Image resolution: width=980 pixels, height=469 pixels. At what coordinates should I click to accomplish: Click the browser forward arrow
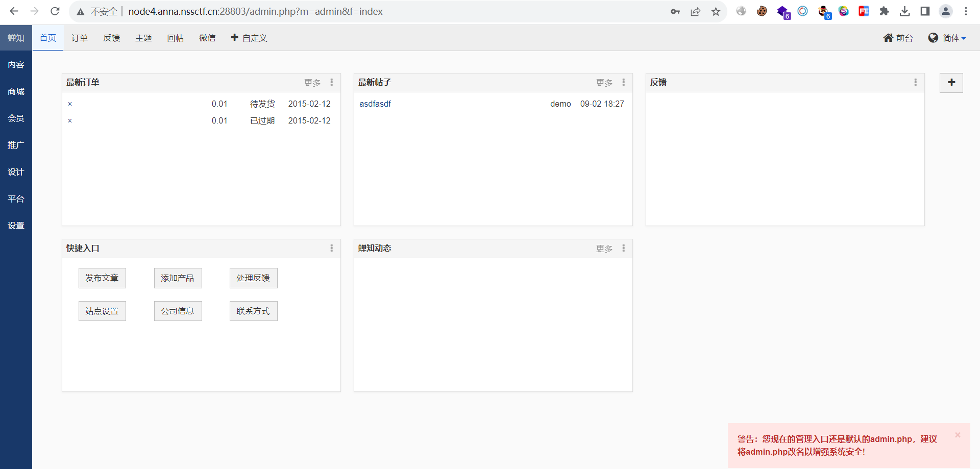[x=34, y=11]
